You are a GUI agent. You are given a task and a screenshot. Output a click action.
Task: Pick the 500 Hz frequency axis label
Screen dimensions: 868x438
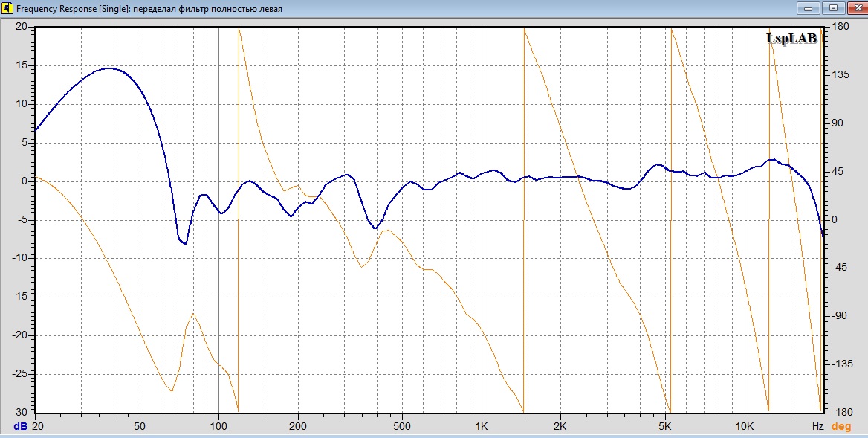[403, 427]
